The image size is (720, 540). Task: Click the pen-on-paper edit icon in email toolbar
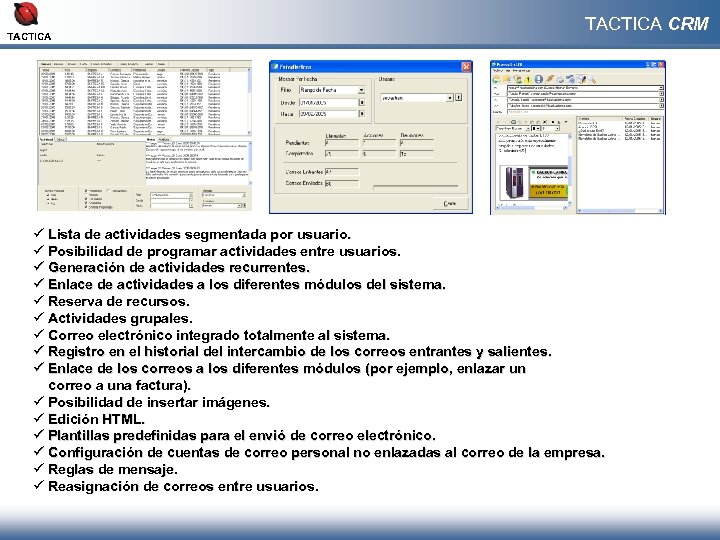[x=581, y=79]
